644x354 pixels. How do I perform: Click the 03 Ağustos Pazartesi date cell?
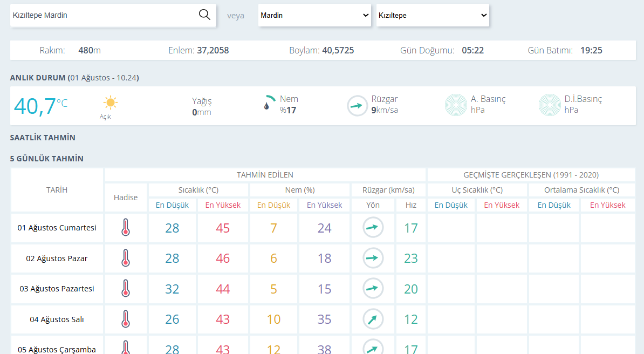(57, 289)
